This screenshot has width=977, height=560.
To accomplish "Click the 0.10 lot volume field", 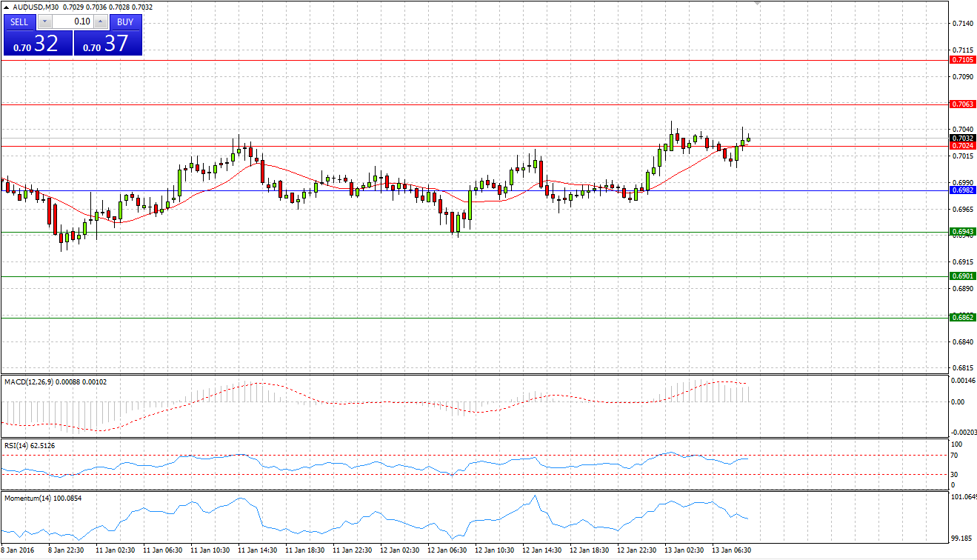I will (x=73, y=22).
